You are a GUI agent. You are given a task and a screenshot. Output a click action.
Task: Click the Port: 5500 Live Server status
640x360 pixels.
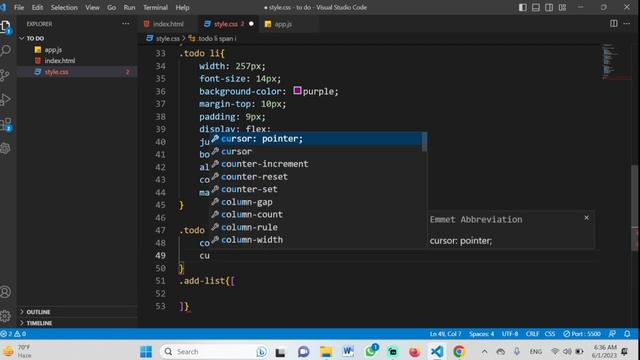click(x=582, y=334)
